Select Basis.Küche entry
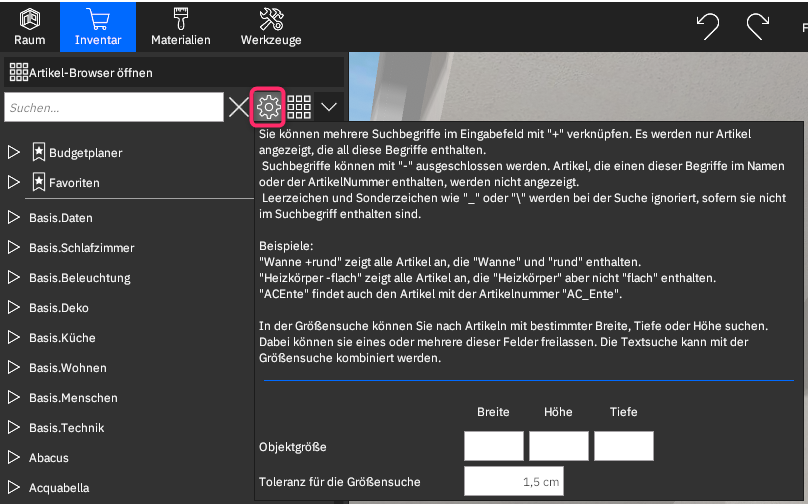 pyautogui.click(x=62, y=338)
